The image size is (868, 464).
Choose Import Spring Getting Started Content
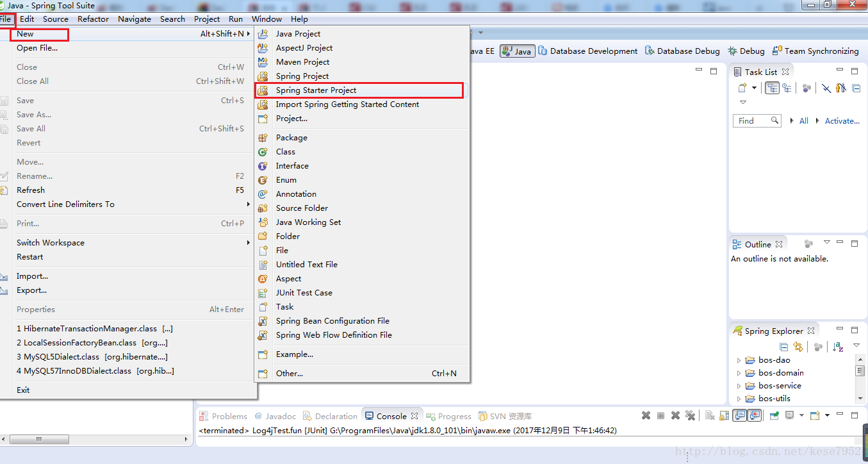click(x=362, y=104)
